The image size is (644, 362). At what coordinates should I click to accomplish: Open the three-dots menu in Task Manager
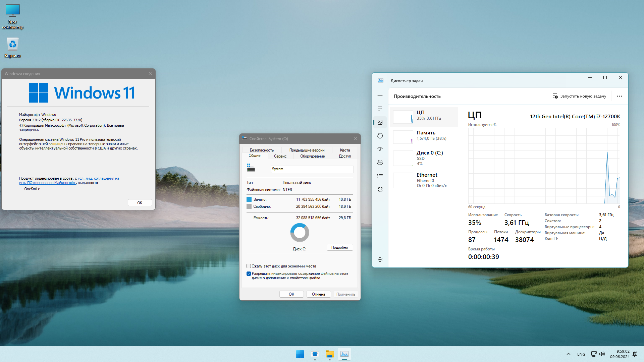[619, 96]
